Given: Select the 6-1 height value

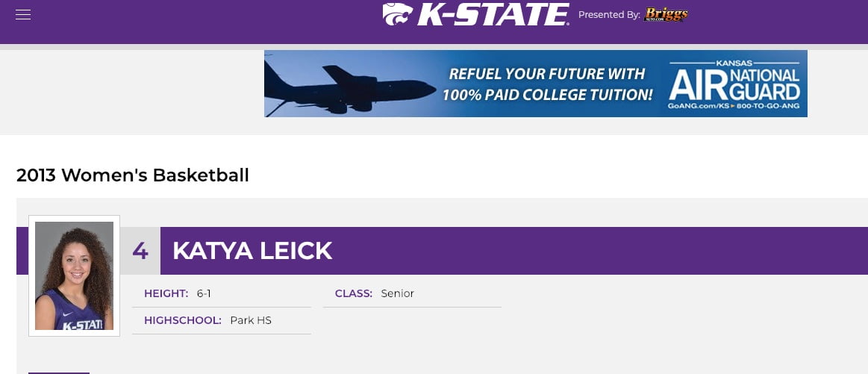Looking at the screenshot, I should (204, 293).
